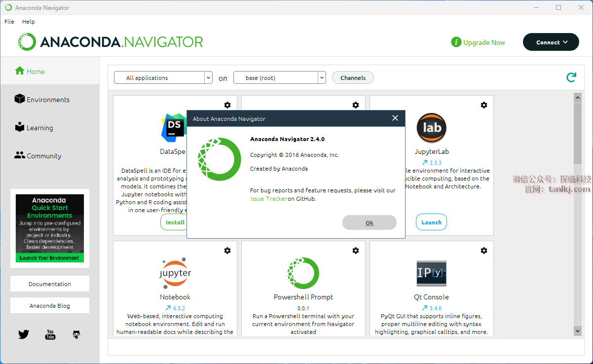
Task: Click Launch Your Environment on banner
Action: pos(50,258)
